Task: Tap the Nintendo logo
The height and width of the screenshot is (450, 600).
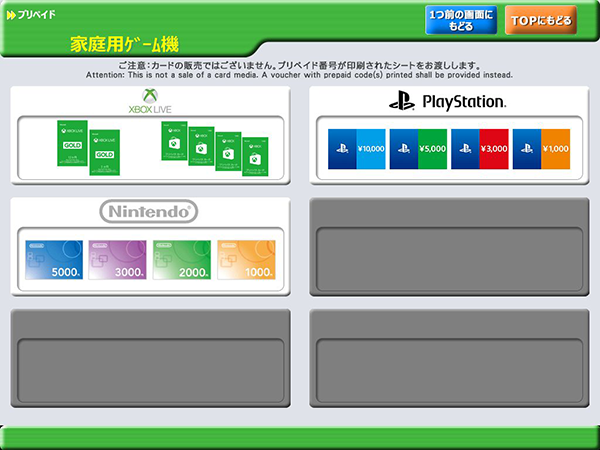Action: click(x=149, y=211)
